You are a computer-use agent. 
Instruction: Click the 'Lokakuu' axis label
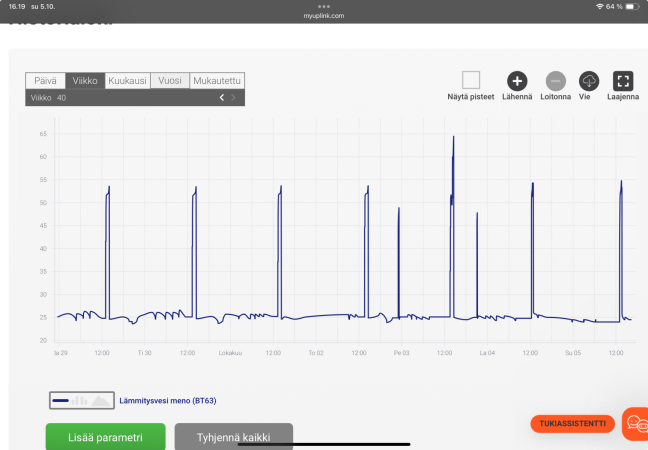pyautogui.click(x=230, y=353)
